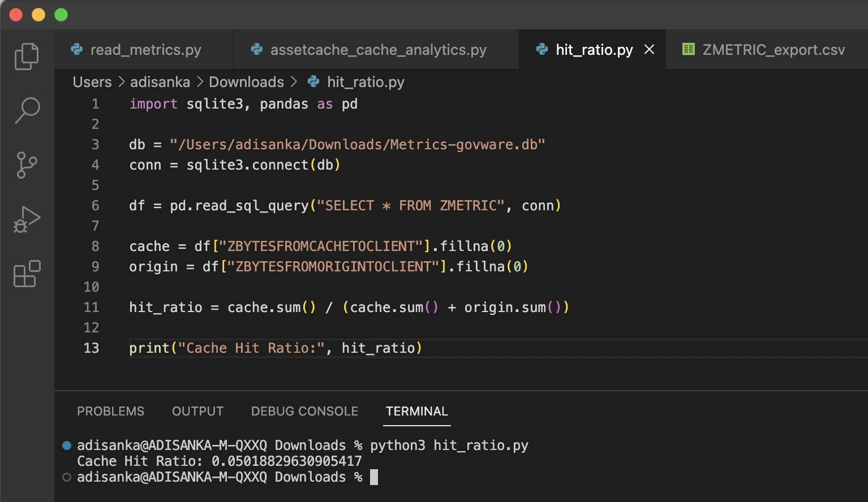The image size is (868, 502).
Task: Expand the chevron after Users in breadcrumbs
Action: point(121,82)
